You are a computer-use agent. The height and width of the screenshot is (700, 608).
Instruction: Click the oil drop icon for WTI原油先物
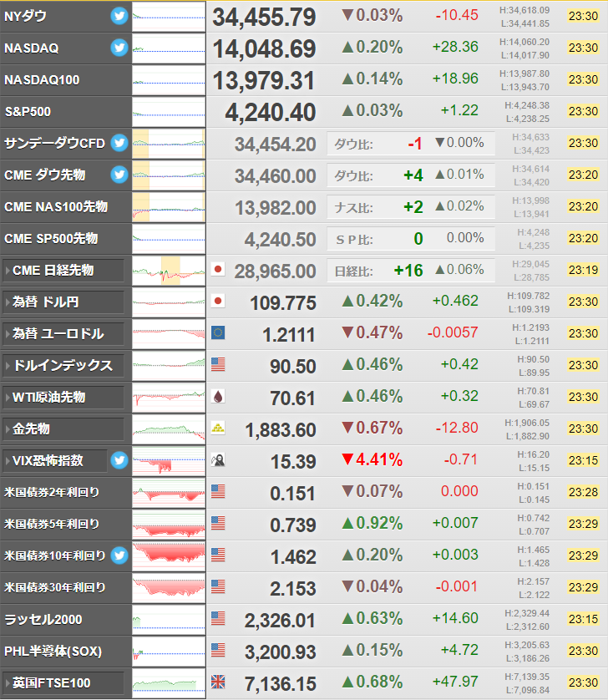click(x=218, y=396)
